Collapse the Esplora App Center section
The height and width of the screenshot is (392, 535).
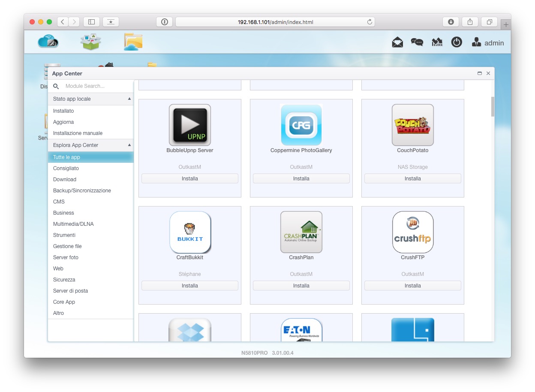click(x=129, y=145)
